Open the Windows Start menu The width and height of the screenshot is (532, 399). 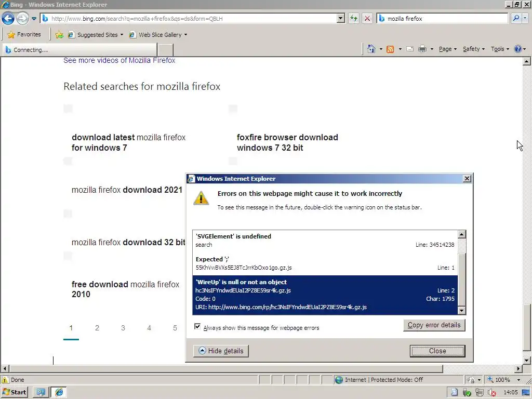(x=15, y=392)
